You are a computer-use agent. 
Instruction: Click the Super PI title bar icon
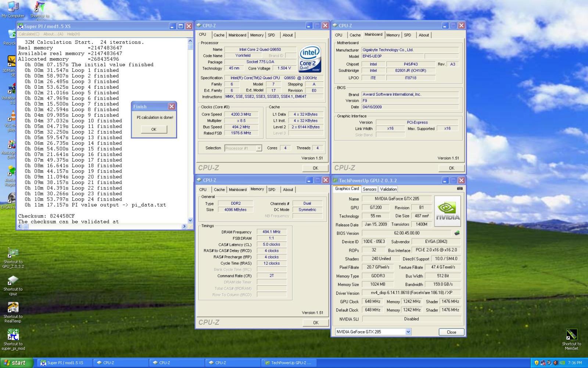(x=20, y=26)
